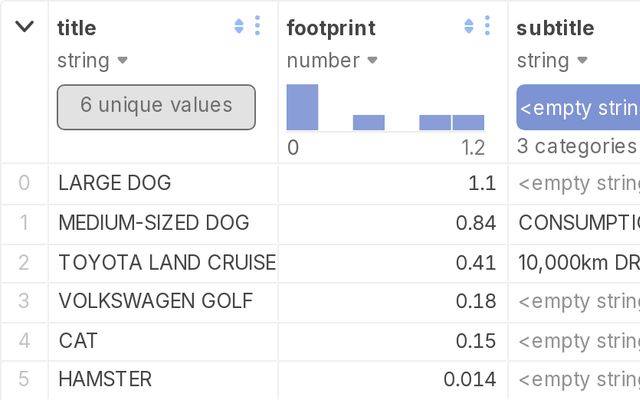Image resolution: width=640 pixels, height=400 pixels.
Task: Click the tallest leftmost footprint histogram bar
Action: (x=302, y=108)
